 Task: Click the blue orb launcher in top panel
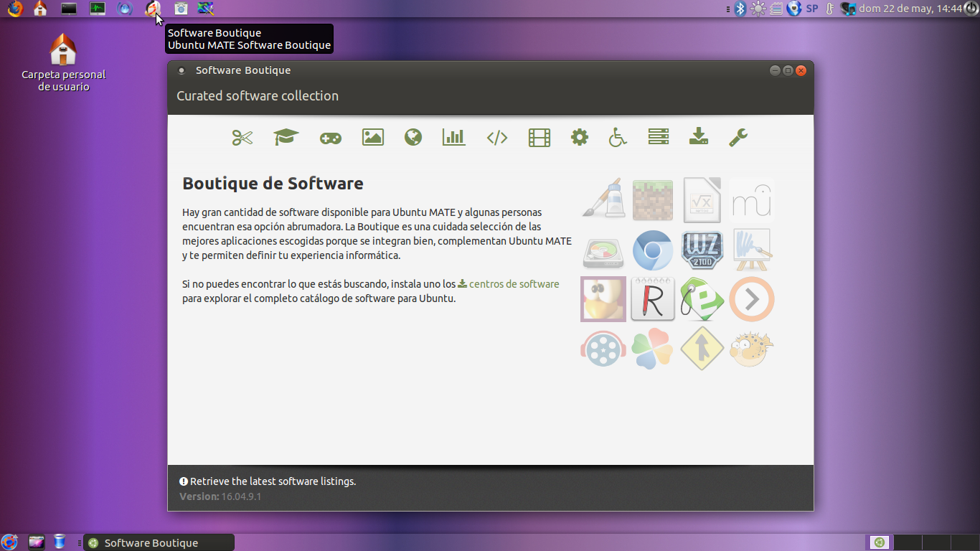tap(125, 9)
